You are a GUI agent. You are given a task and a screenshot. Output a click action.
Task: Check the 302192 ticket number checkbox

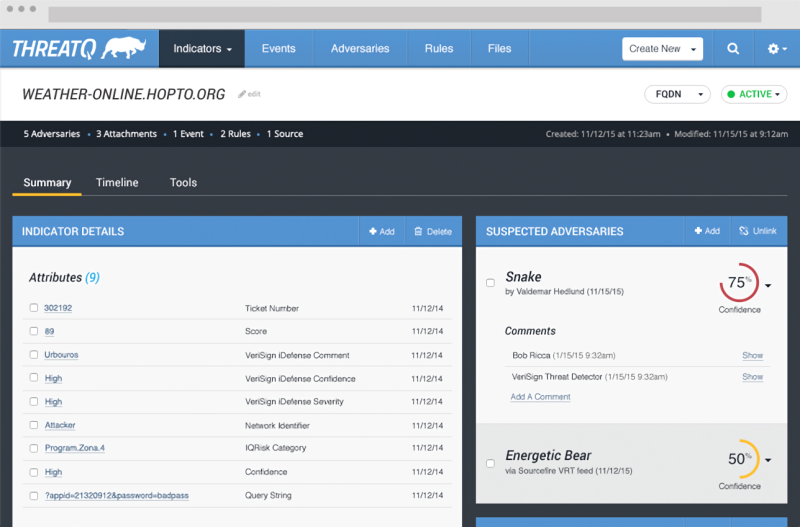[34, 308]
